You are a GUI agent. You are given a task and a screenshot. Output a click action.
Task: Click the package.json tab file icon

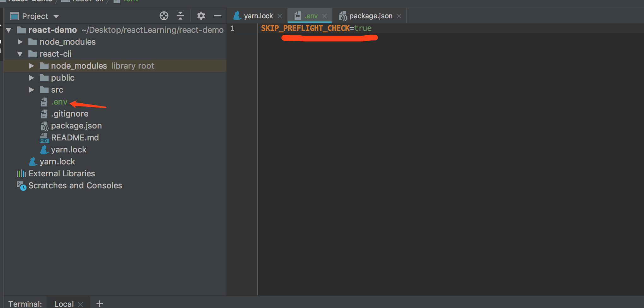pyautogui.click(x=343, y=16)
